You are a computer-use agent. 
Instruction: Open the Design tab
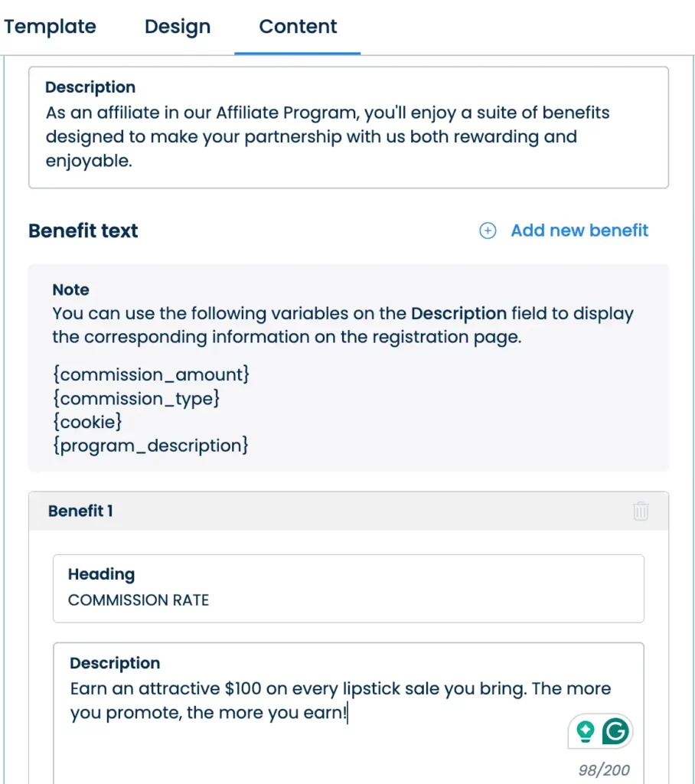(x=178, y=27)
